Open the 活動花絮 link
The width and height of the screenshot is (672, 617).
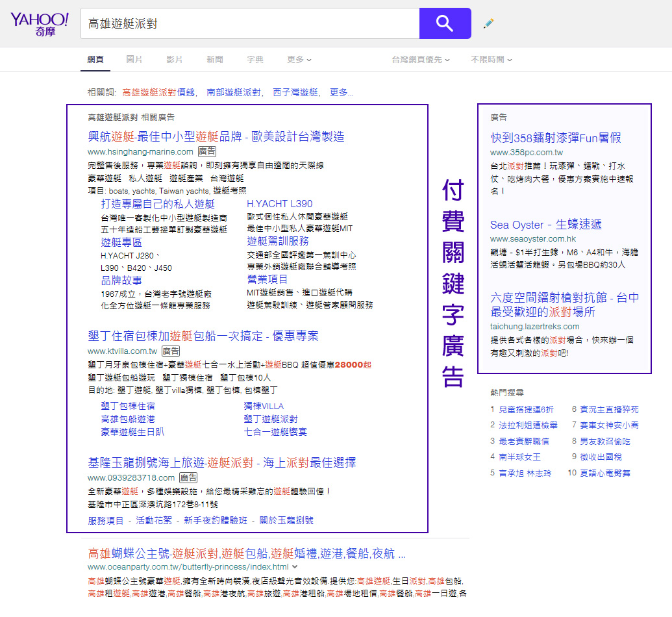pyautogui.click(x=154, y=520)
